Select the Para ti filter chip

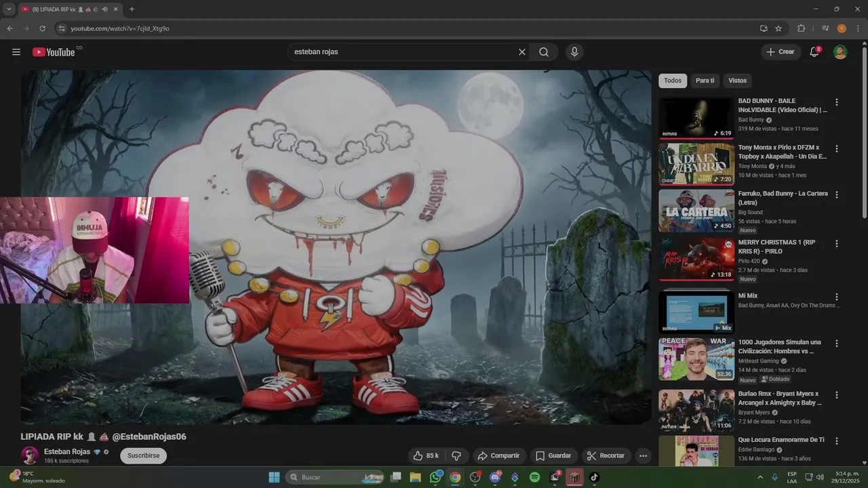tap(705, 81)
